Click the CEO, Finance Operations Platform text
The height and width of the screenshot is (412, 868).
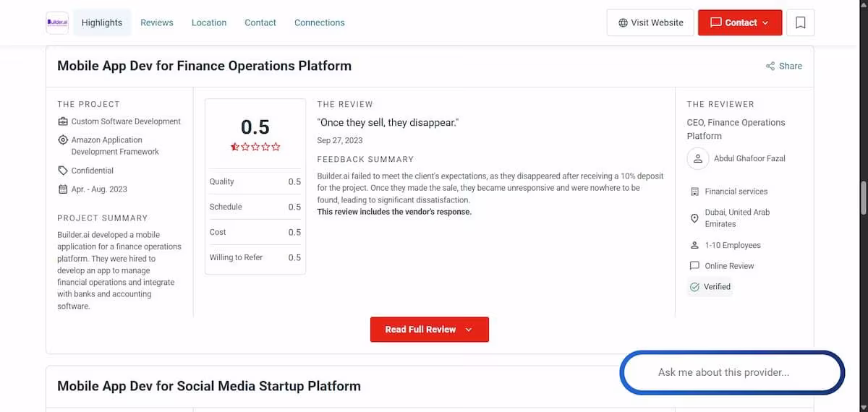tap(736, 129)
